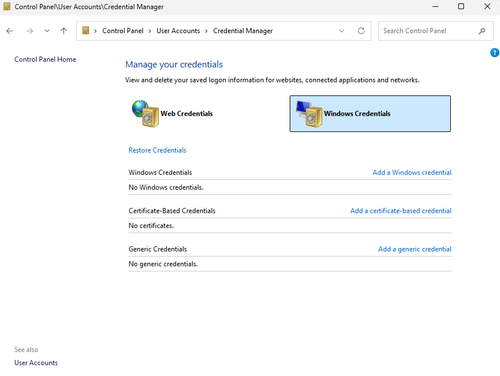The image size is (500, 376).
Task: Select the Web Credentials label
Action: pyautogui.click(x=187, y=114)
